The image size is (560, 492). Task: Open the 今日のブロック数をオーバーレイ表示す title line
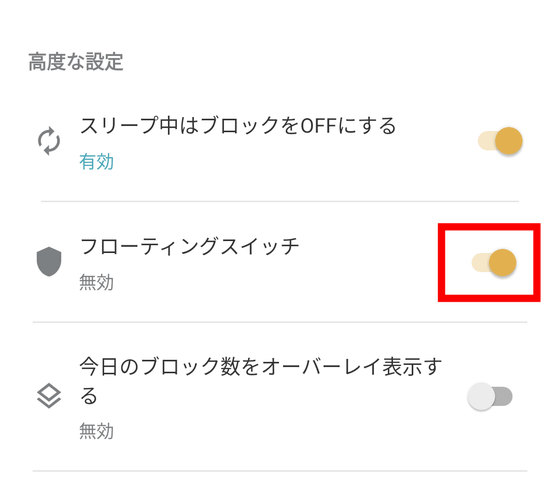pyautogui.click(x=261, y=367)
